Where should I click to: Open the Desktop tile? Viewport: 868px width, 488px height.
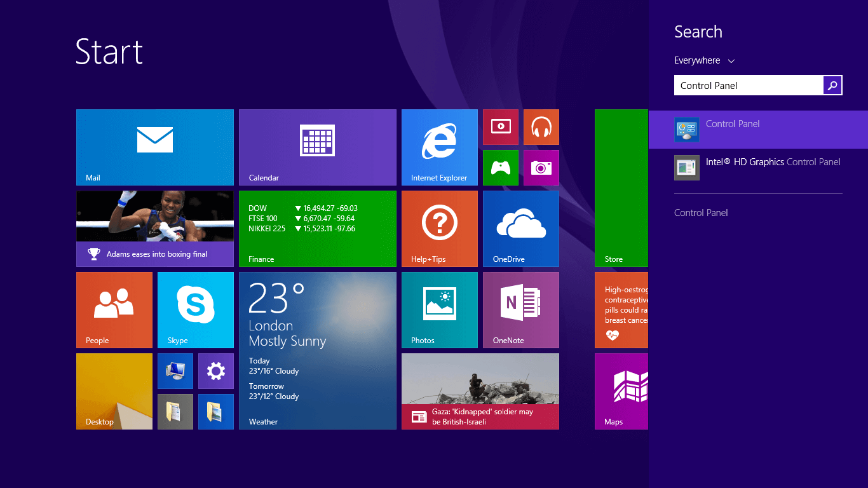tap(114, 391)
